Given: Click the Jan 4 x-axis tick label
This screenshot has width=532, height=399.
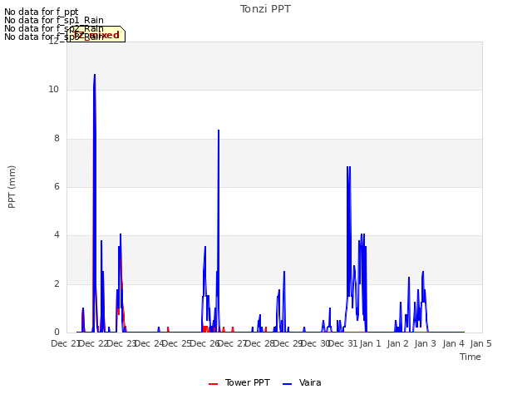Looking at the screenshot, I should (x=453, y=343).
